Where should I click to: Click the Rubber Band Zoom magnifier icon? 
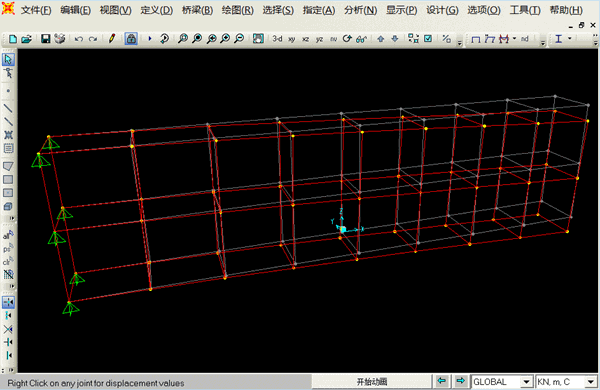click(x=183, y=39)
